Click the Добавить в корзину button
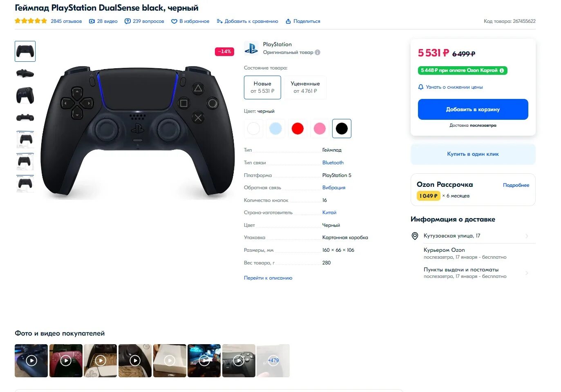 (473, 109)
